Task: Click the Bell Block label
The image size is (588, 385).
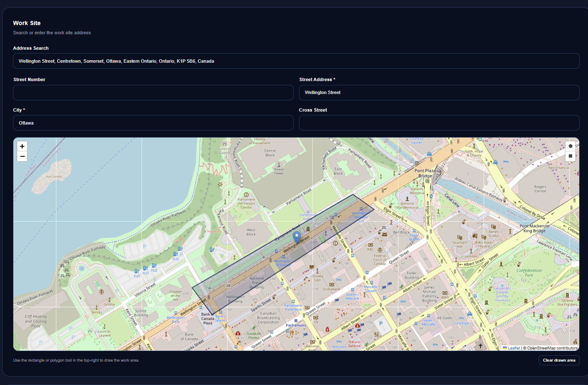Action: (x=401, y=232)
